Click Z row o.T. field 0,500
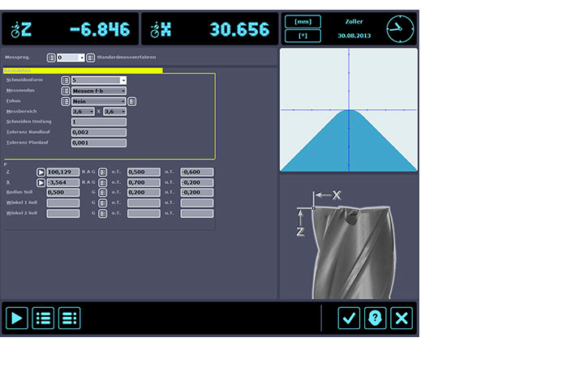588x389 pixels. 144,172
